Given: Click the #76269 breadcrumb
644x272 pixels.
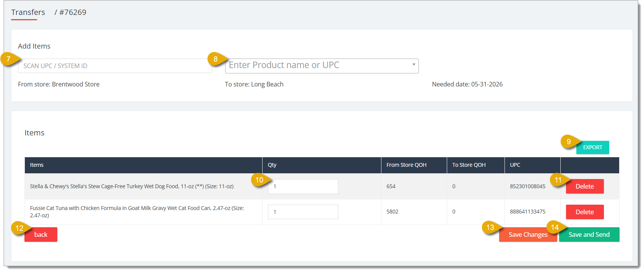Looking at the screenshot, I should click(73, 12).
